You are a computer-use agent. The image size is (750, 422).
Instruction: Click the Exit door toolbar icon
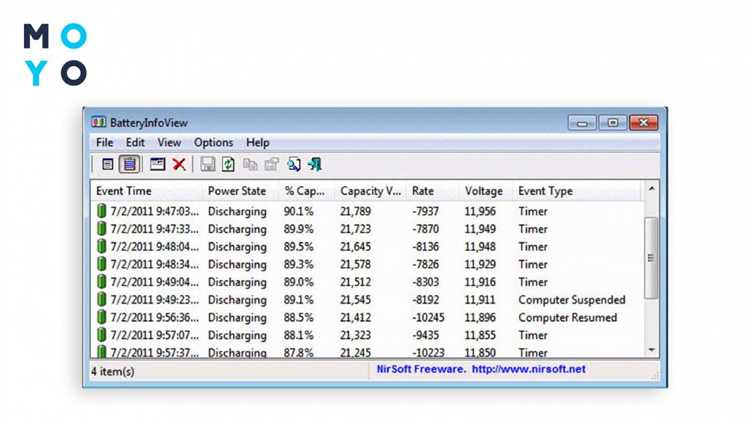tap(314, 164)
